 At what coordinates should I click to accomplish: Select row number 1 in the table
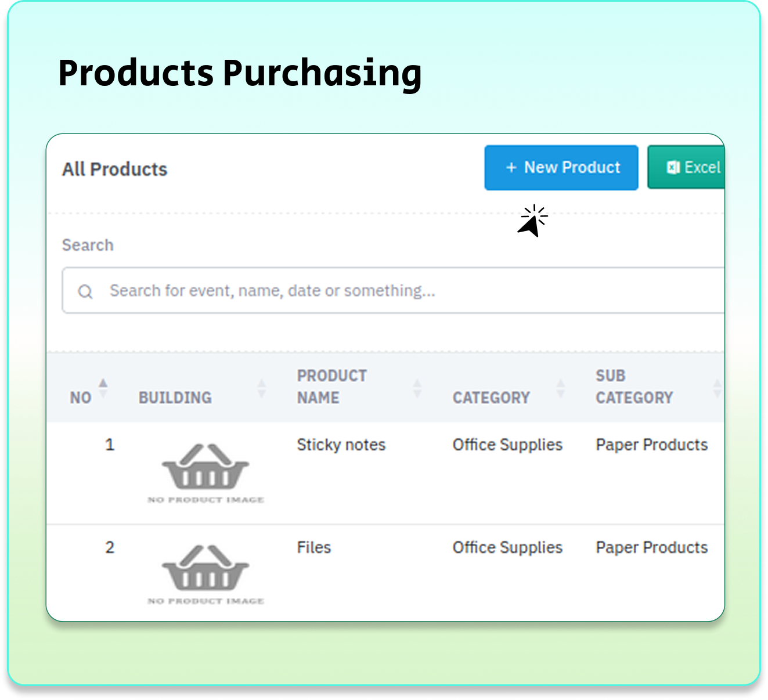[x=110, y=445]
